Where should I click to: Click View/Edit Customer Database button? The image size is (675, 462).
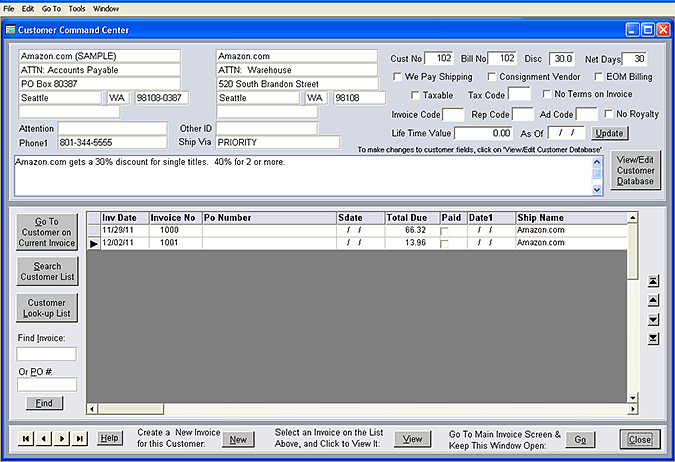pyautogui.click(x=634, y=170)
